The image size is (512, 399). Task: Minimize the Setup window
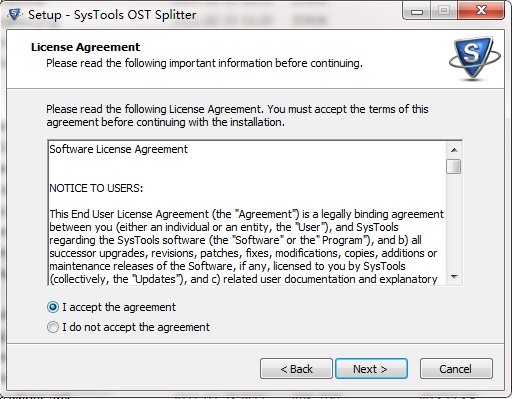tap(416, 11)
